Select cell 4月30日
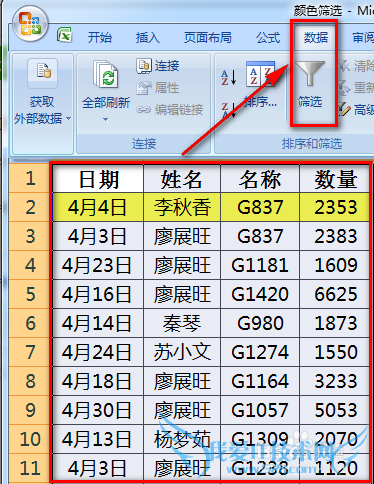This screenshot has height=484, width=374. (98, 410)
